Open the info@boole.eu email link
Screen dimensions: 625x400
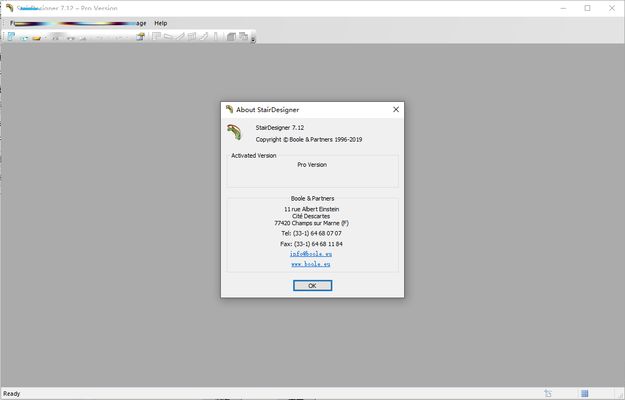click(311, 254)
